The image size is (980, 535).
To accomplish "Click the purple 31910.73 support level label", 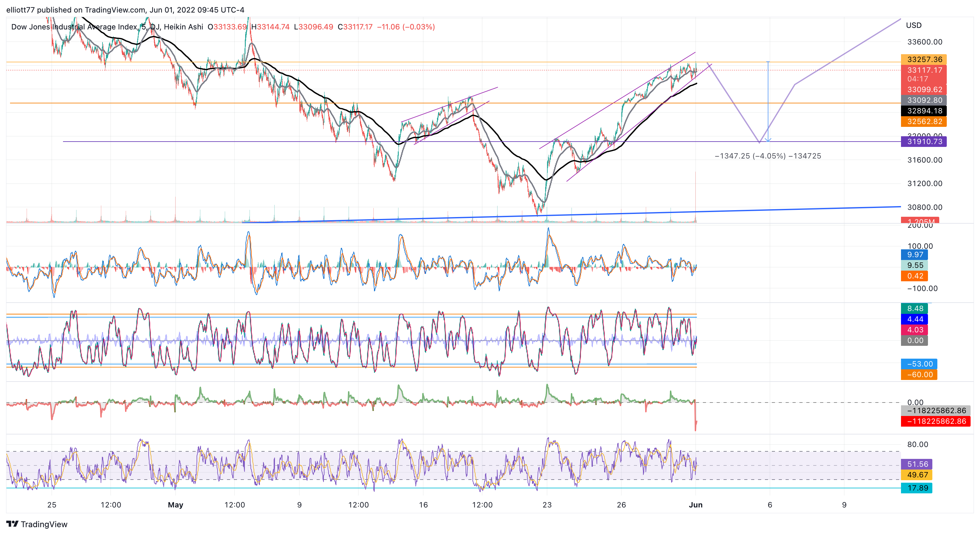I will click(924, 142).
